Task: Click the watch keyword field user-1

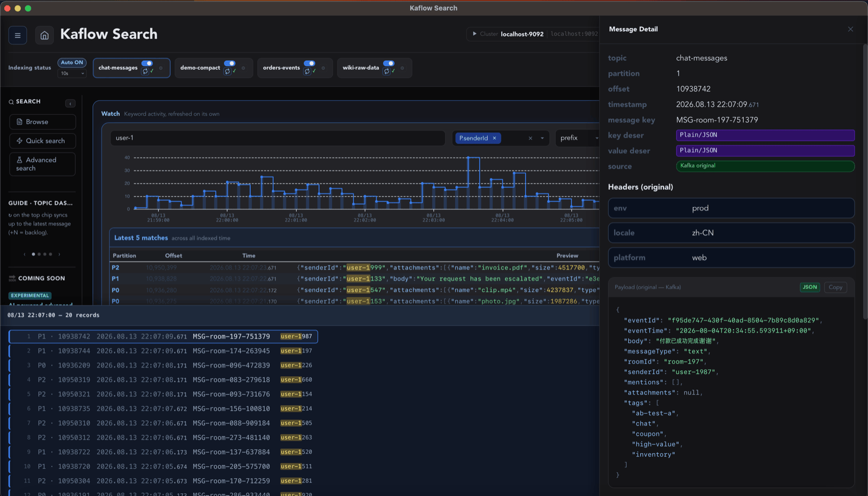Action: pos(278,138)
